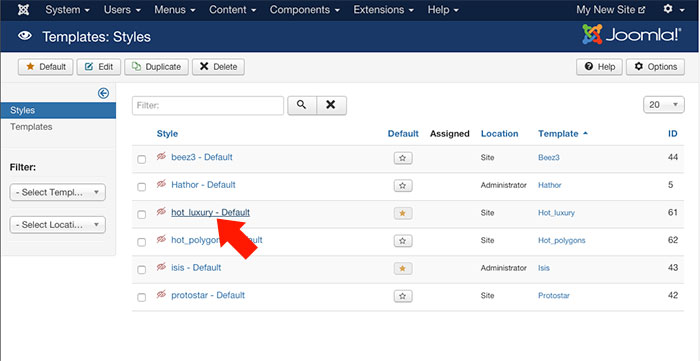Click the eye icon next to Templates: Styles title
The width and height of the screenshot is (700, 361).
(25, 36)
